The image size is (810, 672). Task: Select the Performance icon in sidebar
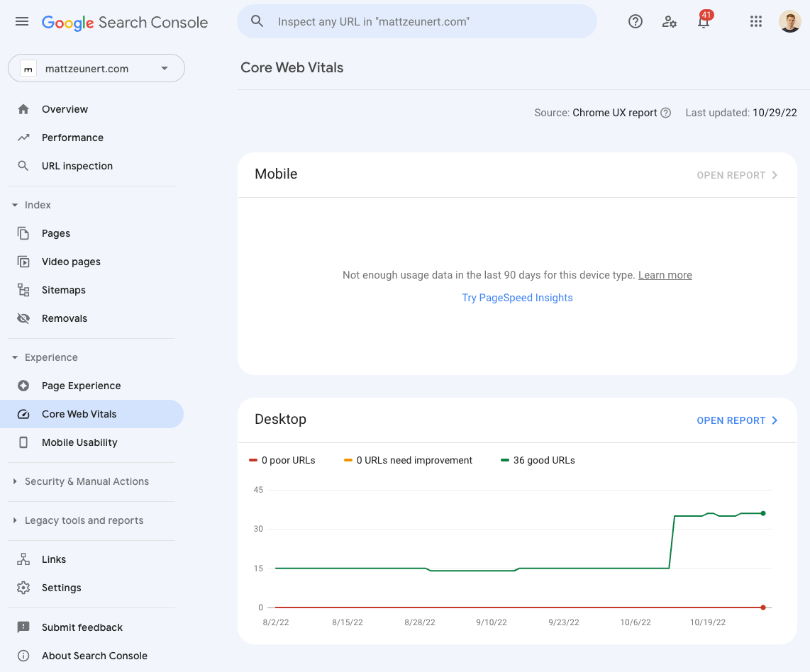tap(23, 138)
